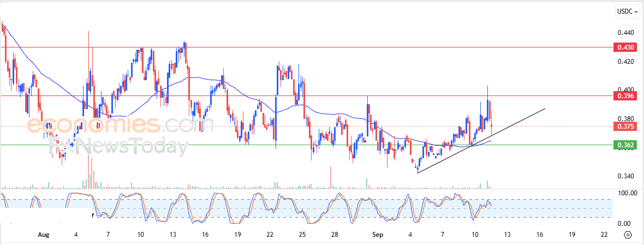Click the 28 date label on time axis
The width and height of the screenshot is (644, 245).
(x=335, y=235)
